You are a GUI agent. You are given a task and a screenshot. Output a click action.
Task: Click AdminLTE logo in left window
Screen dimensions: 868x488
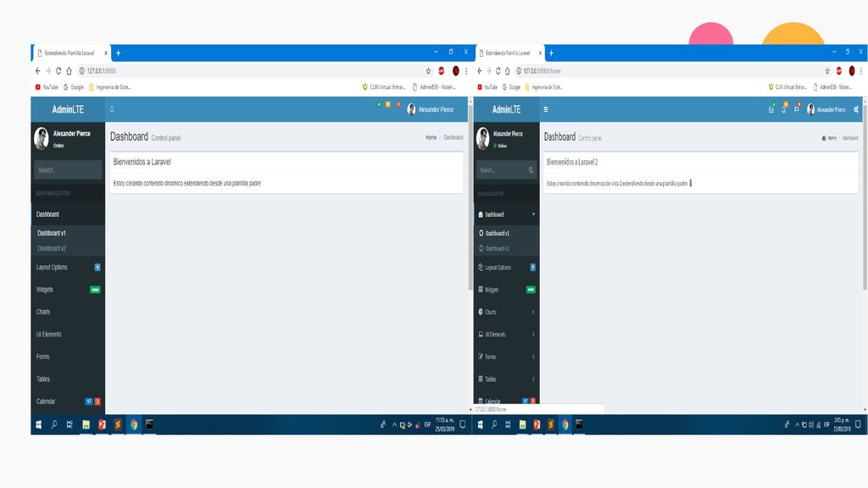click(68, 109)
